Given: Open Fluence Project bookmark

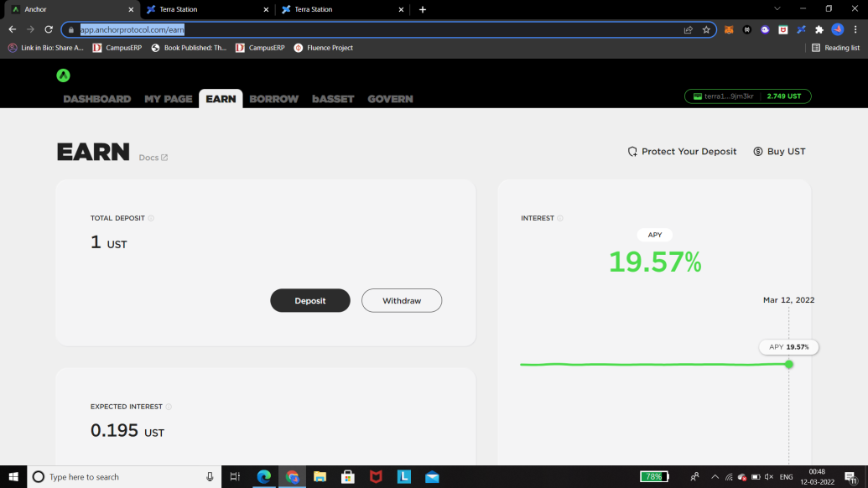Looking at the screenshot, I should [323, 48].
